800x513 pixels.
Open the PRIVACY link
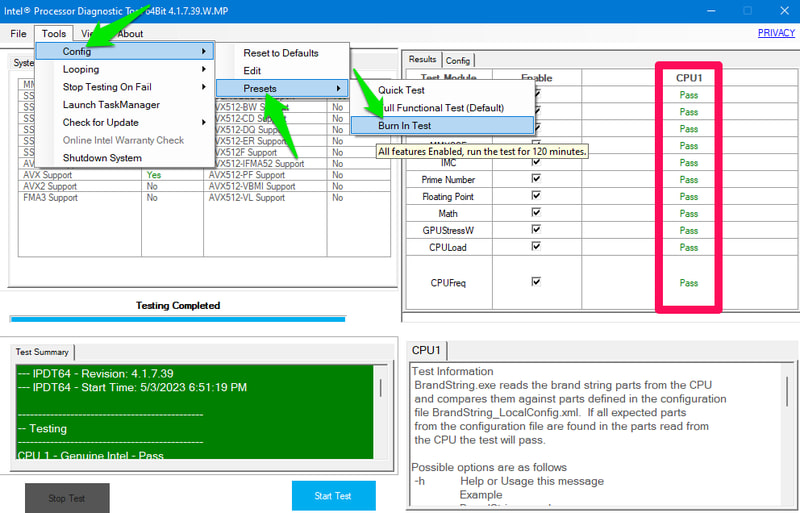click(x=776, y=33)
